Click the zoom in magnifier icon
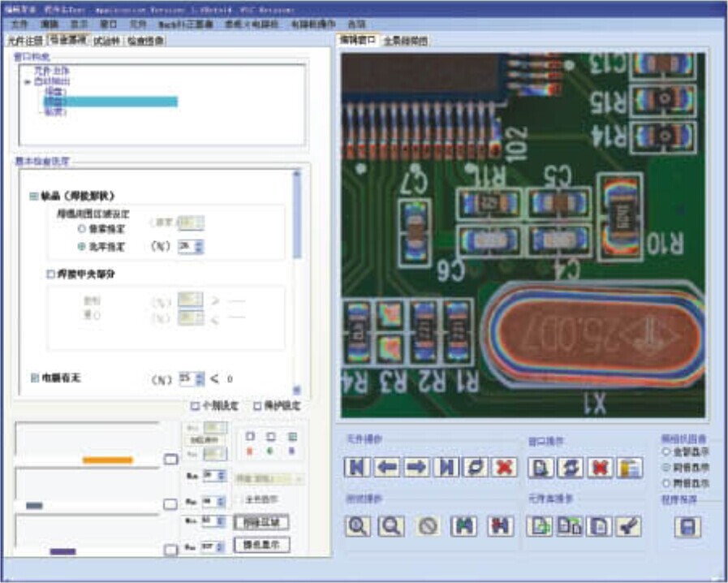 (x=357, y=526)
